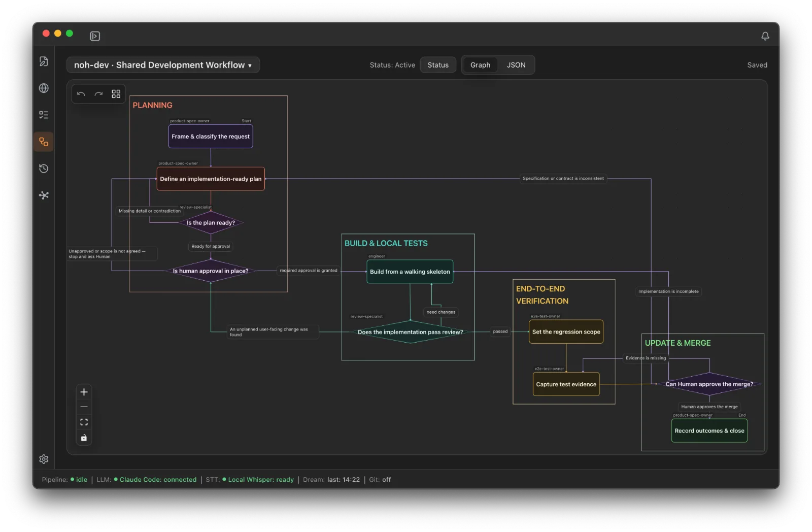This screenshot has width=812, height=532.
Task: Open the document edit sidebar icon
Action: 44,61
